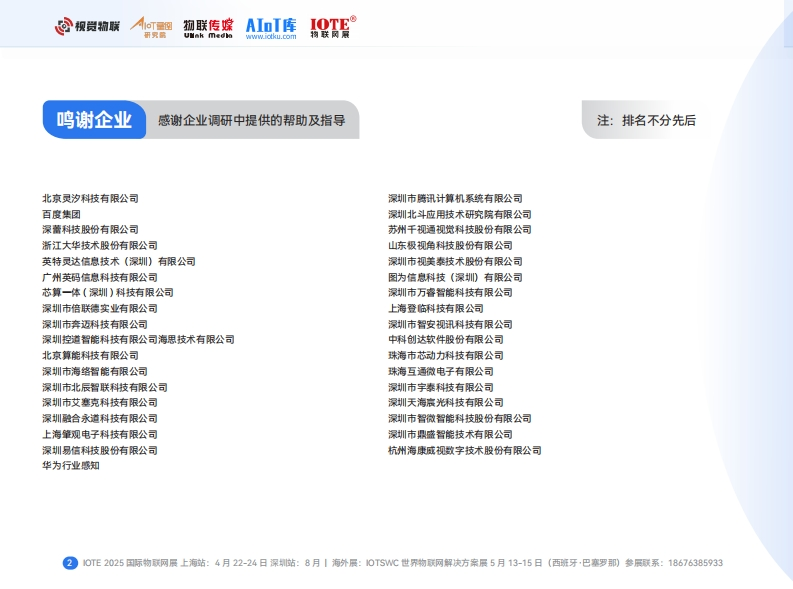The width and height of the screenshot is (793, 589).
Task: Select 深圳市北辰智联科技有限公司
Action: click(x=105, y=388)
